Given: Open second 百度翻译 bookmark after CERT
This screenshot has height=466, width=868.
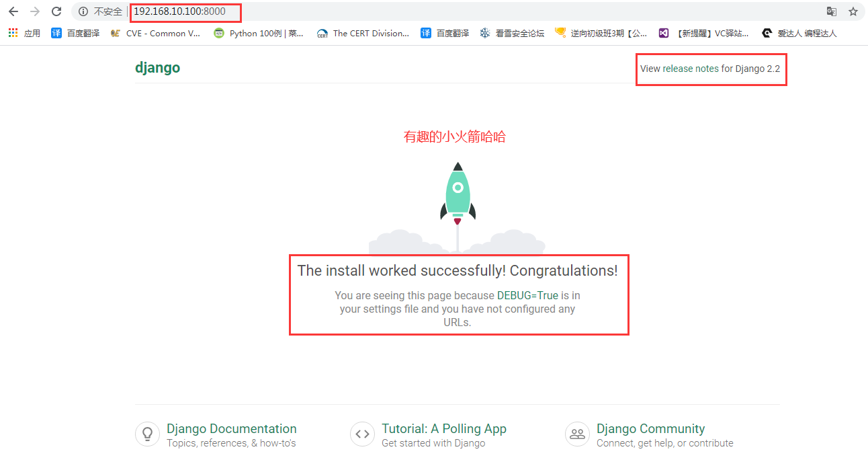Looking at the screenshot, I should coord(445,33).
